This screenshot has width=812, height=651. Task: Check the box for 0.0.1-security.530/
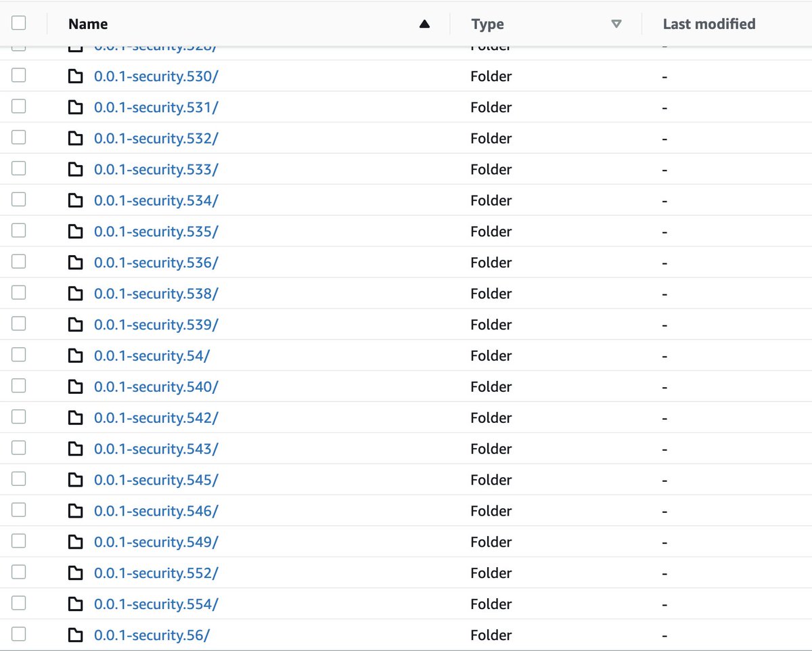(x=19, y=76)
